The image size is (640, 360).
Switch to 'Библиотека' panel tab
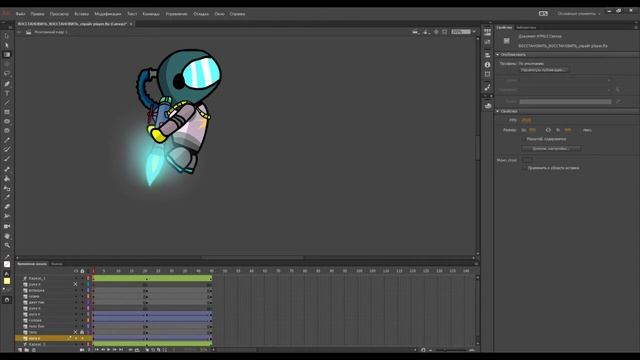coord(526,27)
